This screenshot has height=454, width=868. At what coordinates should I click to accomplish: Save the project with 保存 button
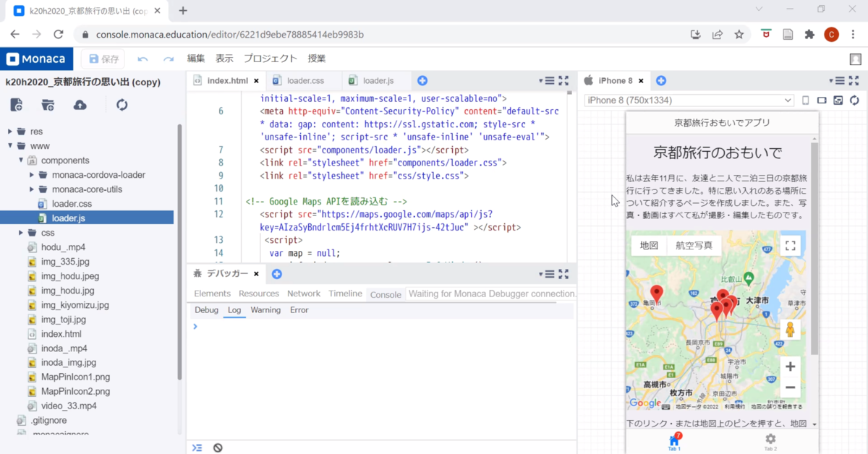pos(103,59)
